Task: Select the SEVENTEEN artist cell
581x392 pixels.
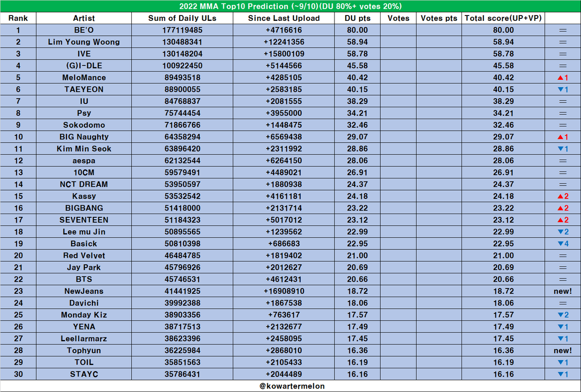Action: (x=84, y=220)
